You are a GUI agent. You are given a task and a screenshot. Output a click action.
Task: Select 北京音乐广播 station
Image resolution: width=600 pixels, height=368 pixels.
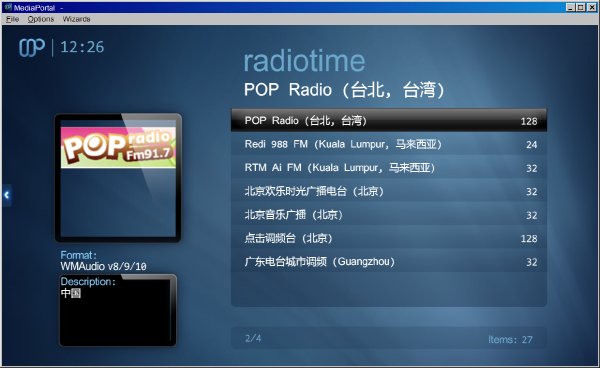click(x=389, y=215)
